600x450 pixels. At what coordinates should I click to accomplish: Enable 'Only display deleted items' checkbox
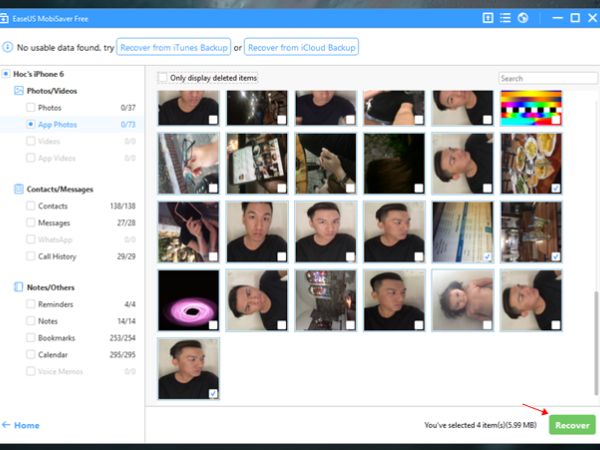[163, 78]
